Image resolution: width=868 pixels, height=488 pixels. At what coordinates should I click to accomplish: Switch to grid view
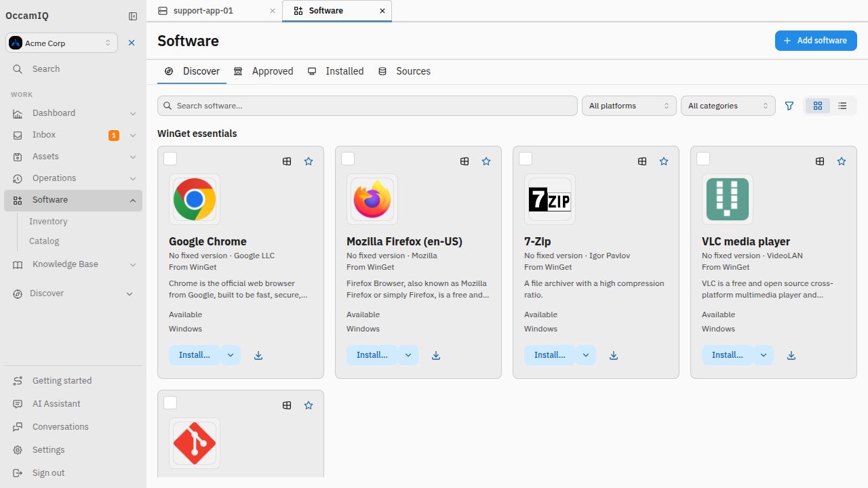click(818, 106)
